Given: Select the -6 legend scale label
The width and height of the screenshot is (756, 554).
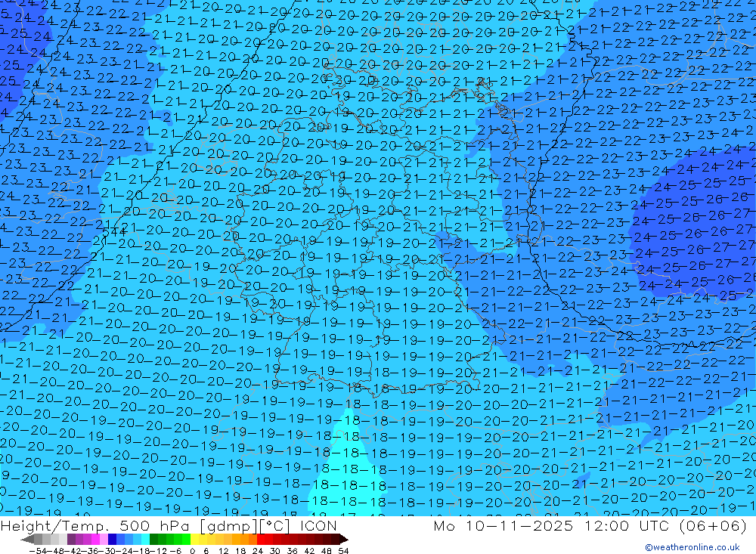Looking at the screenshot, I should (175, 551).
